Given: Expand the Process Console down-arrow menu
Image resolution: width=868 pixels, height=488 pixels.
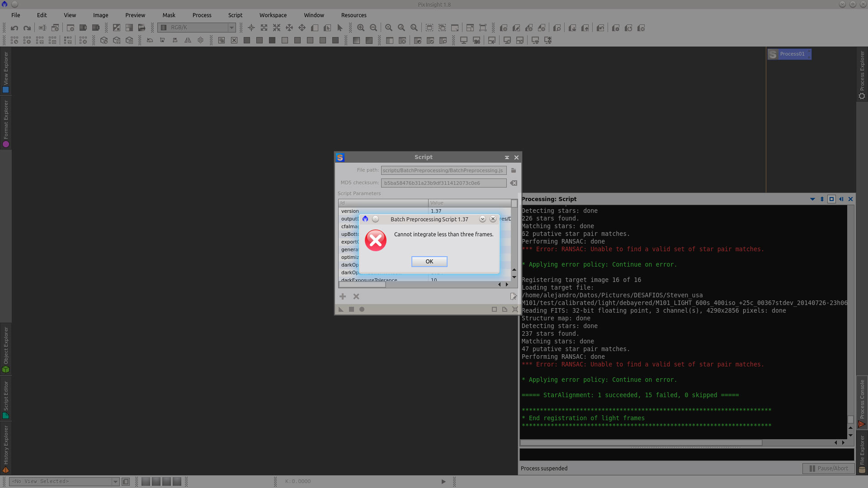Looking at the screenshot, I should [x=812, y=199].
